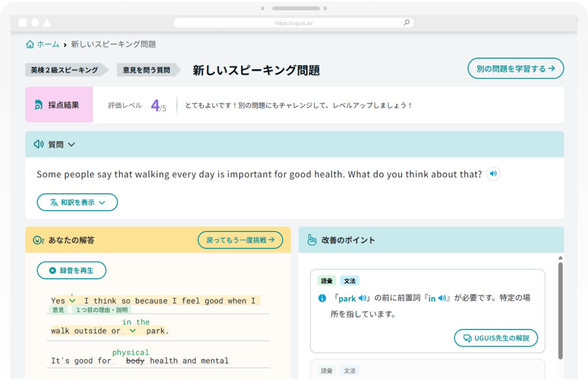Click the browser address bar search icon
This screenshot has height=391, width=588.
tap(406, 22)
